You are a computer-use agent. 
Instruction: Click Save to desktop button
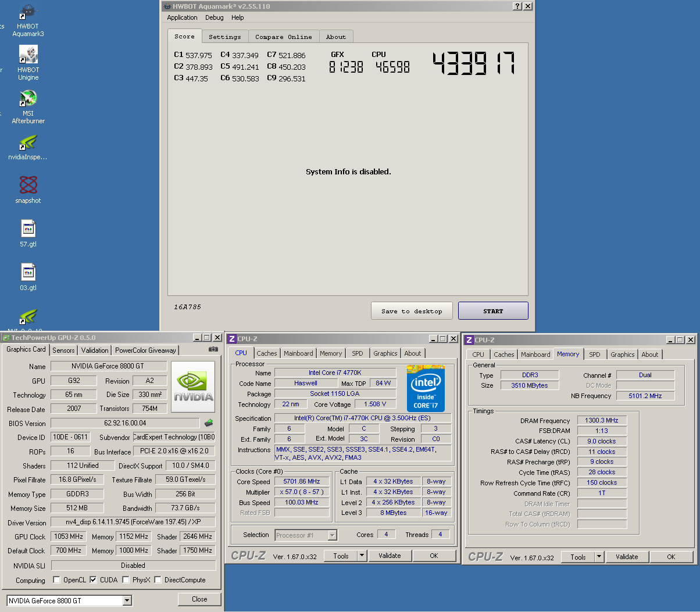[x=412, y=311]
